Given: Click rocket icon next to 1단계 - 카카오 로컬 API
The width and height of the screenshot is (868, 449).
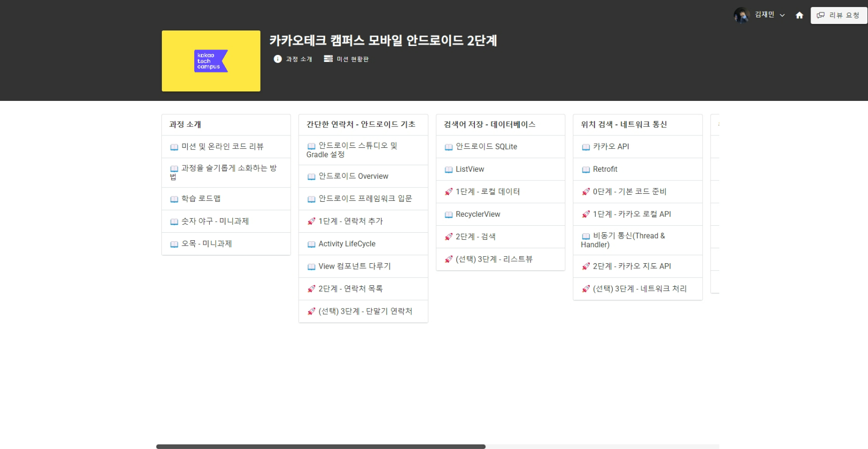Looking at the screenshot, I should [586, 214].
